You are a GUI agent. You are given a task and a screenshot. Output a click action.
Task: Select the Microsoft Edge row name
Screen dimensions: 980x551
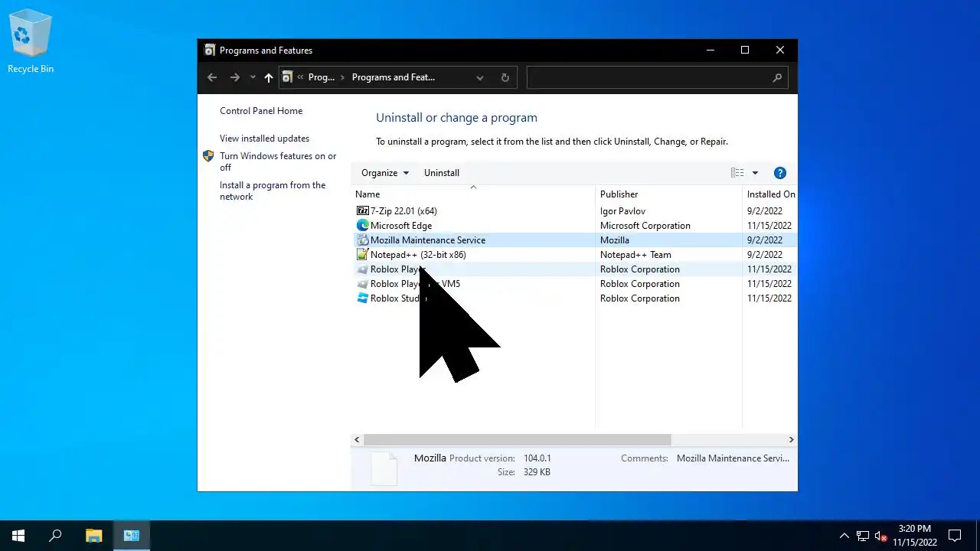(401, 225)
